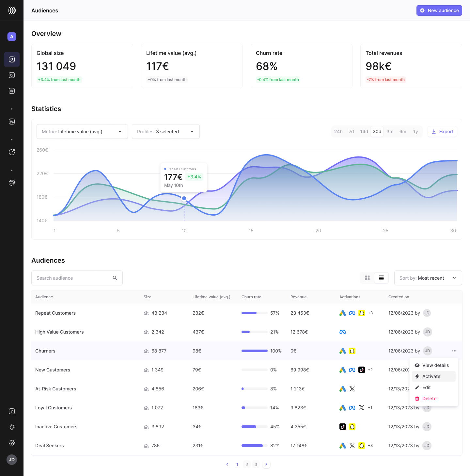Open Sort by Most recent dropdown
The height and width of the screenshot is (476, 470).
click(428, 278)
